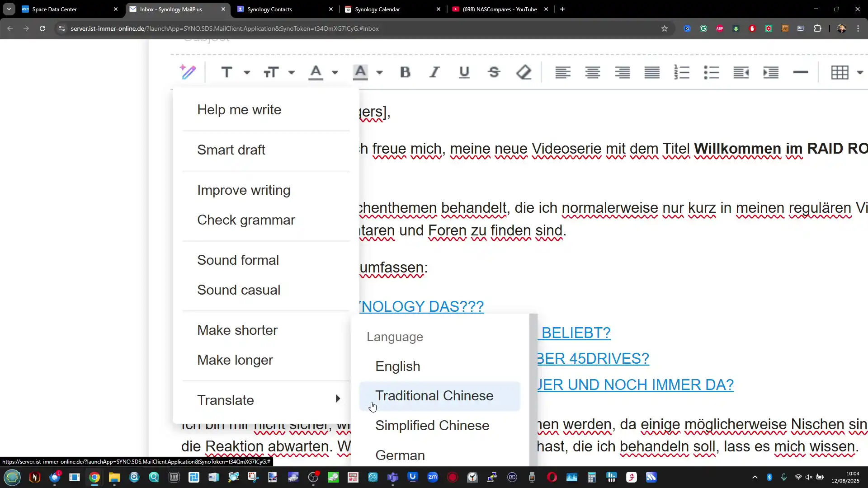This screenshot has width=868, height=488.
Task: Open the highlight color dropdown arrow
Action: pos(380,72)
